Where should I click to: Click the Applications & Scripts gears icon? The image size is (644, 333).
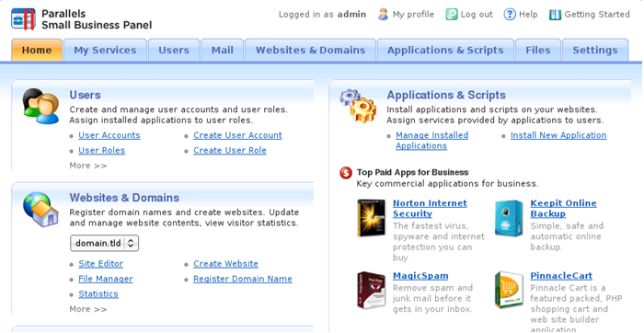coord(358,106)
